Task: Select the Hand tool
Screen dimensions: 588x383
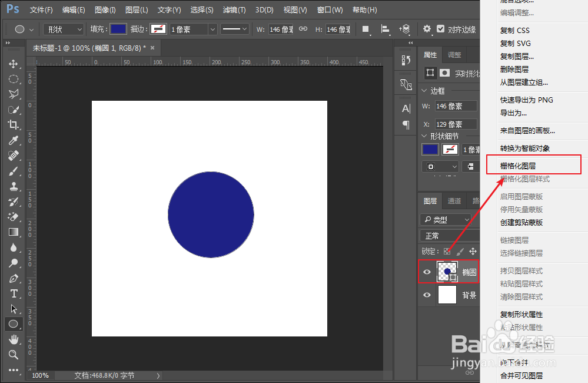Action: 14,339
